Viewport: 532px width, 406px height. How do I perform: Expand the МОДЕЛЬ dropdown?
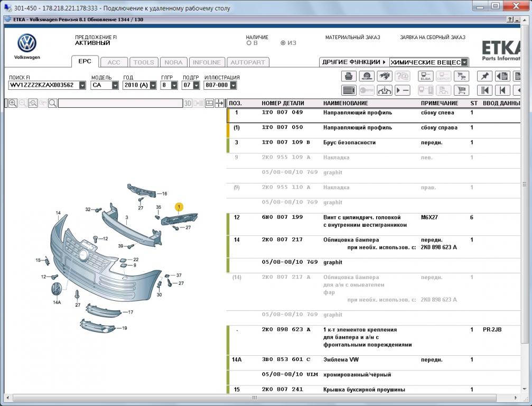pyautogui.click(x=115, y=85)
